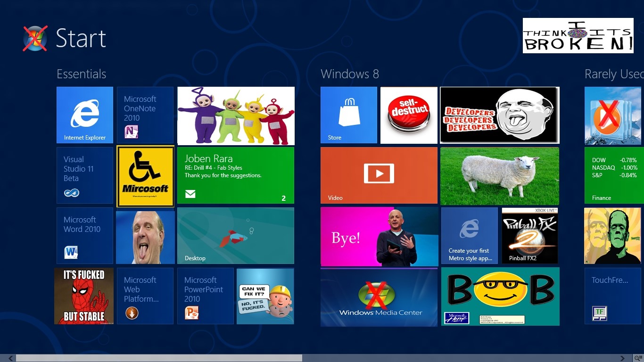Open the Store tile

click(x=349, y=115)
